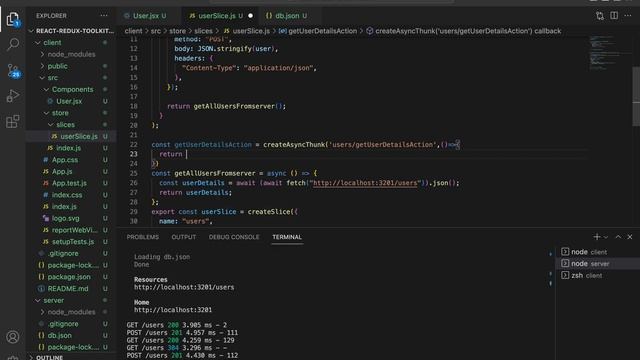Click the unsaved dot on userSlice.js tab

[251, 16]
